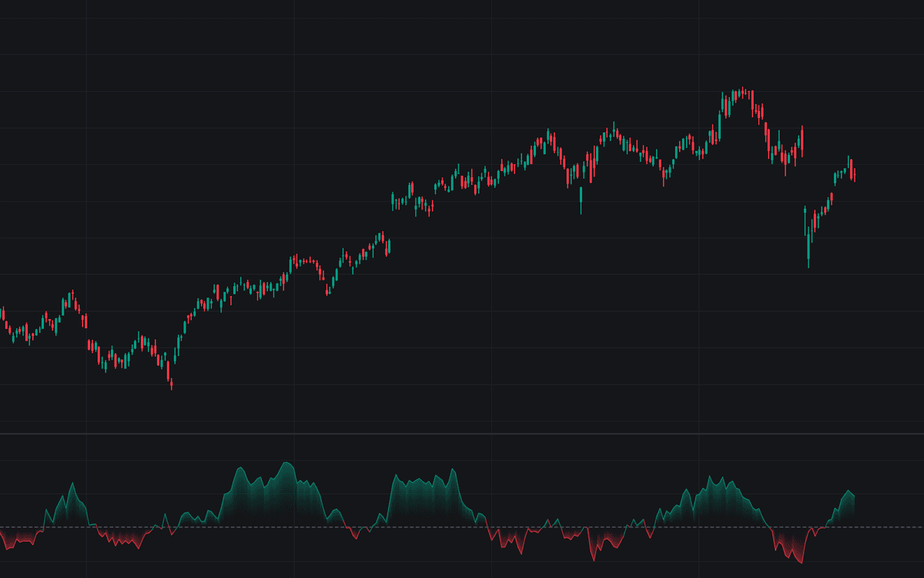Click the highest-priced candle at the chart's peak
The width and height of the screenshot is (924, 578).
pos(742,92)
